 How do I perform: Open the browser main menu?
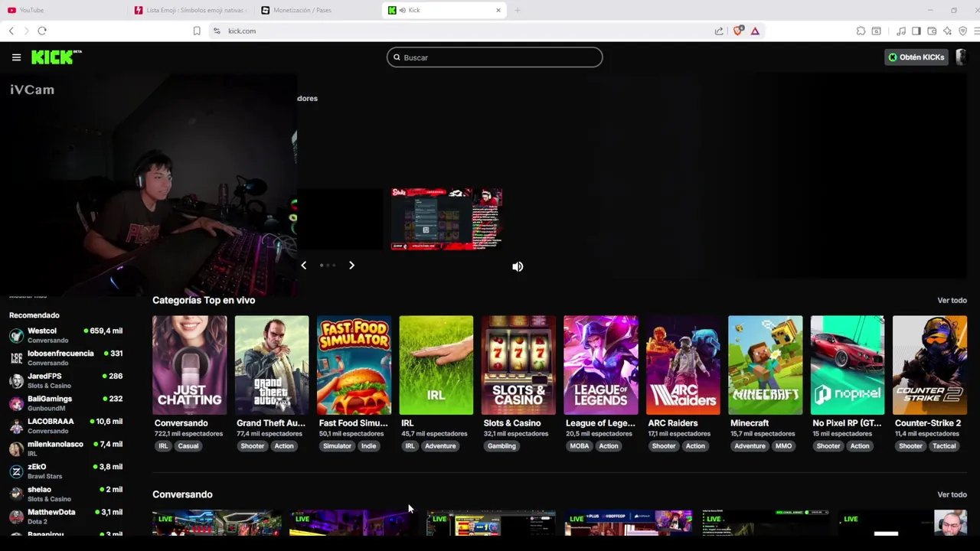tap(978, 31)
